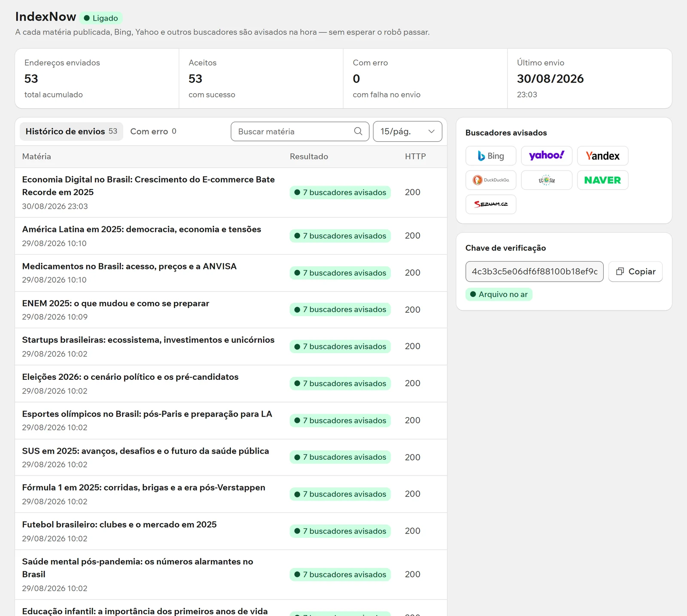Click the Yahoo logo badge
Screen dimensions: 687x616
547,156
